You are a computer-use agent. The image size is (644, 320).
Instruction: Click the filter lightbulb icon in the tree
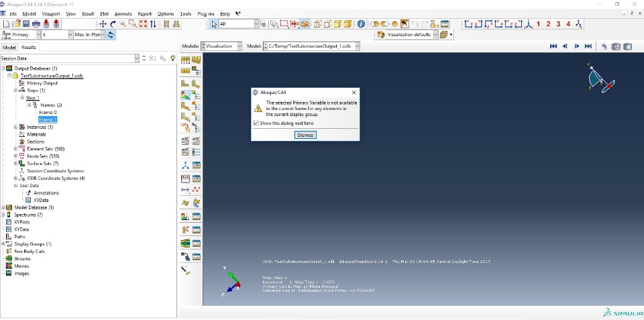(x=173, y=58)
